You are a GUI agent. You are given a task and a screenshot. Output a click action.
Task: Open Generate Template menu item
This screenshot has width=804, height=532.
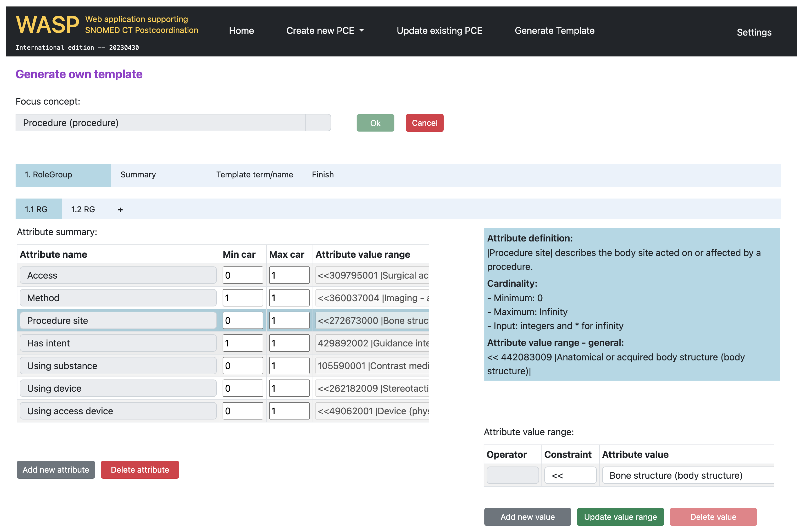coord(554,30)
